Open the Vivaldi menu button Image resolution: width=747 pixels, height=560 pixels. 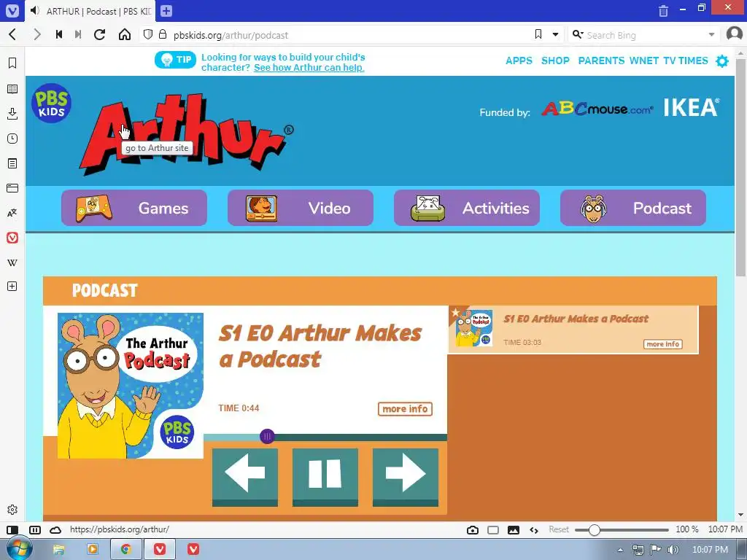pyautogui.click(x=12, y=10)
